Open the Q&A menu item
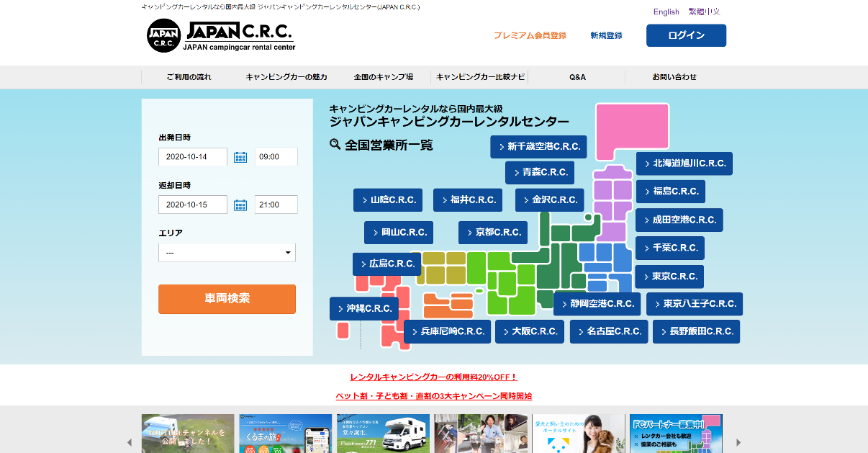 (x=577, y=77)
